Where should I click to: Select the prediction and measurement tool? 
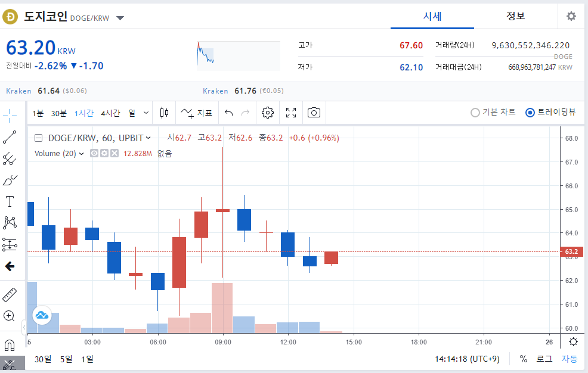[x=10, y=244]
